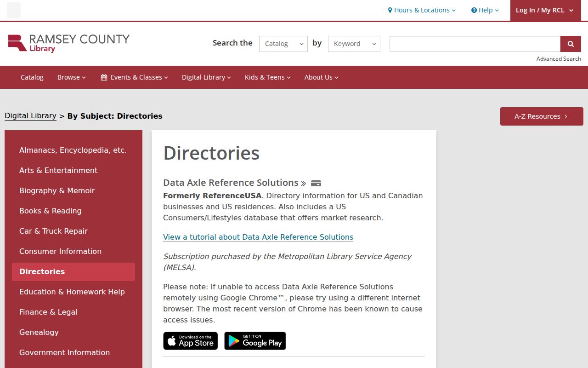The width and height of the screenshot is (588, 368).
Task: Open the Apple App Store badge
Action: pyautogui.click(x=191, y=341)
